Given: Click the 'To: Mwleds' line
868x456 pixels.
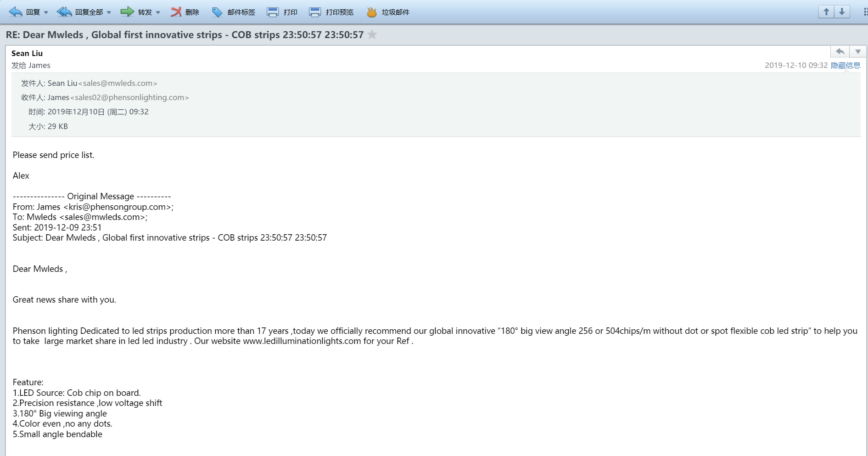Looking at the screenshot, I should [x=80, y=217].
